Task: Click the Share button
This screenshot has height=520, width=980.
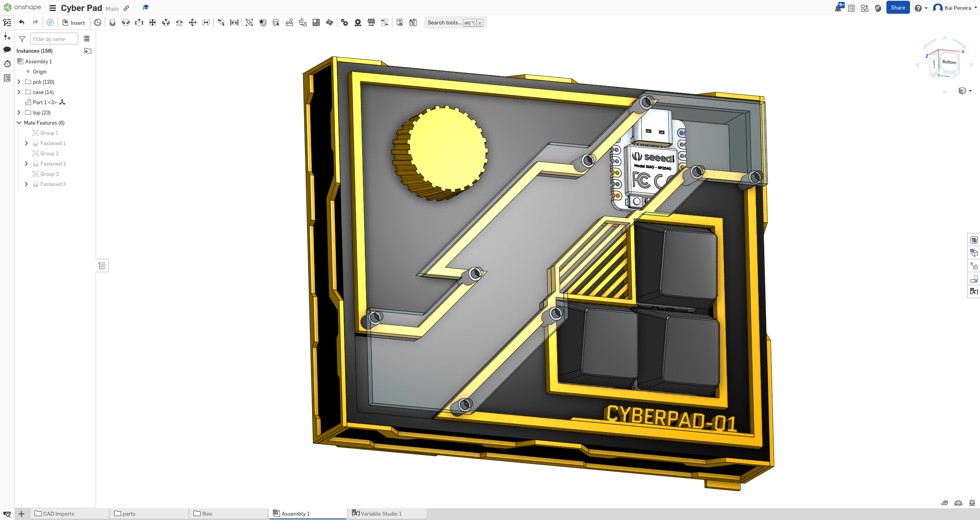Action: click(898, 7)
